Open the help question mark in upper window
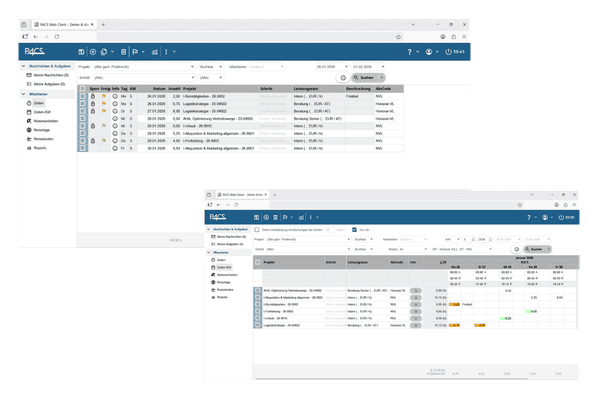Image resolution: width=600 pixels, height=400 pixels. point(409,52)
